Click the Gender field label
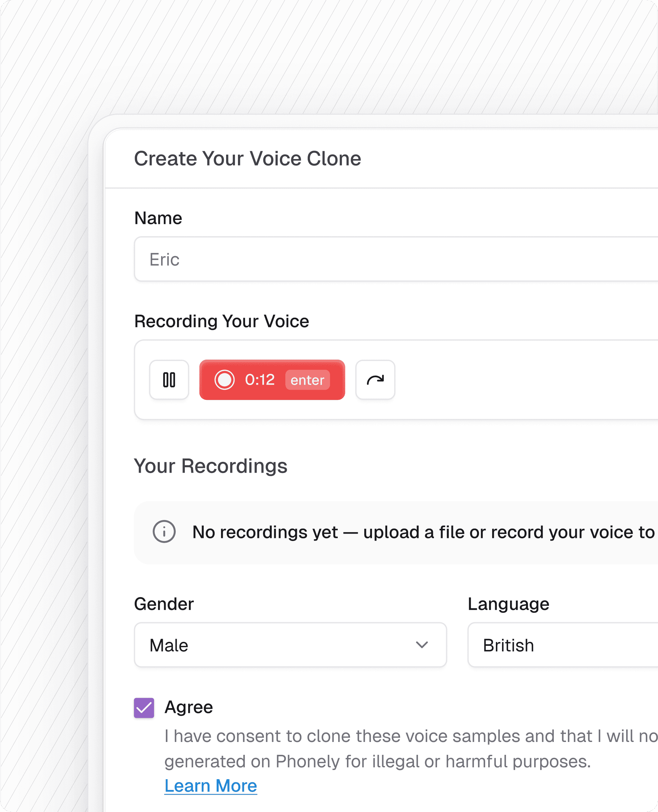The image size is (658, 812). tap(164, 604)
